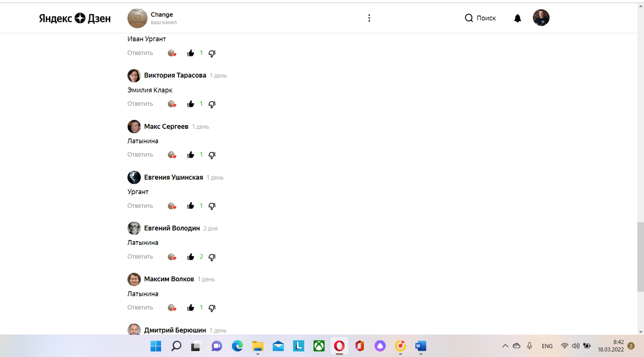Image resolution: width=644 pixels, height=357 pixels.
Task: Open notifications bell
Action: (x=517, y=18)
